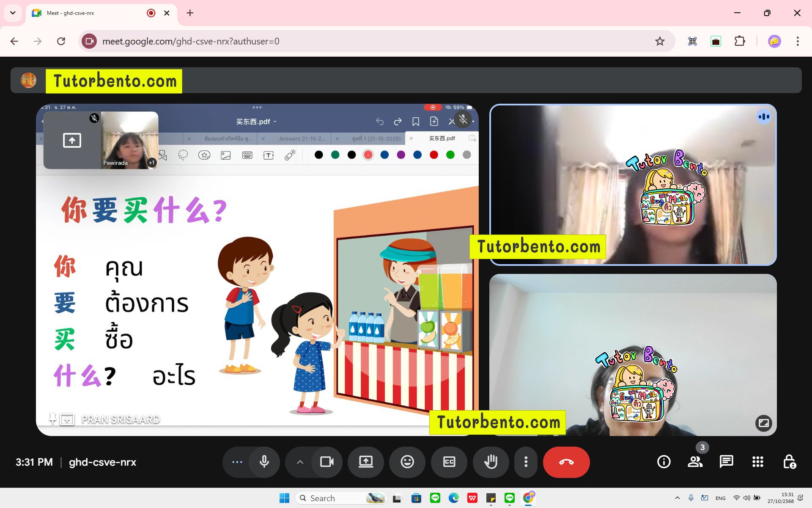The height and width of the screenshot is (508, 812).
Task: Open the 买东西.pdf title dropdown
Action: 275,121
